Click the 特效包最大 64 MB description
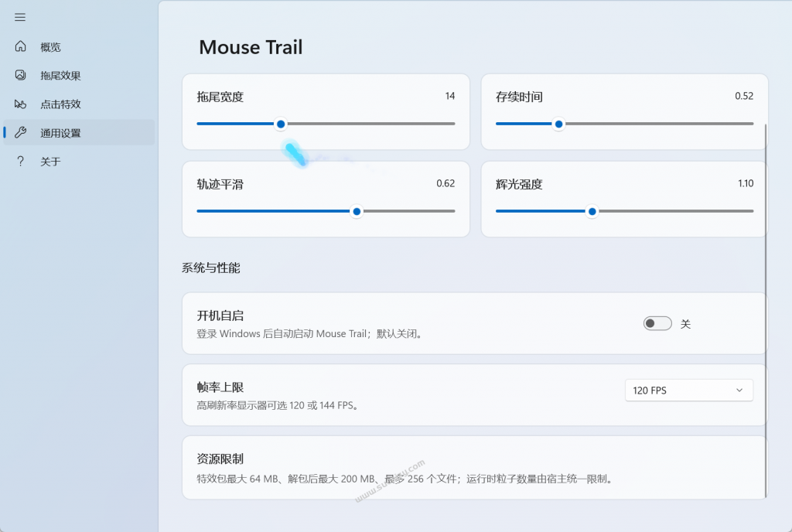Image resolution: width=792 pixels, height=532 pixels. (x=405, y=479)
